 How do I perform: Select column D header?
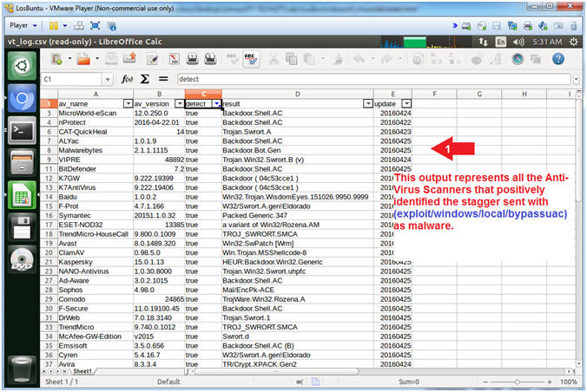[x=298, y=95]
